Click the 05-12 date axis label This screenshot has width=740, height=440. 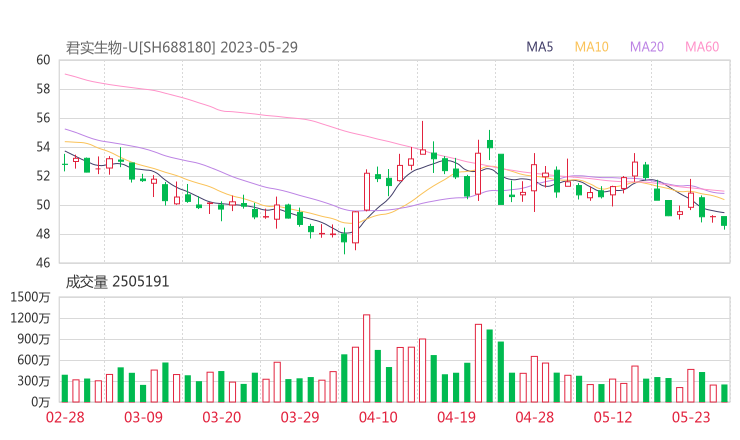[x=613, y=417]
